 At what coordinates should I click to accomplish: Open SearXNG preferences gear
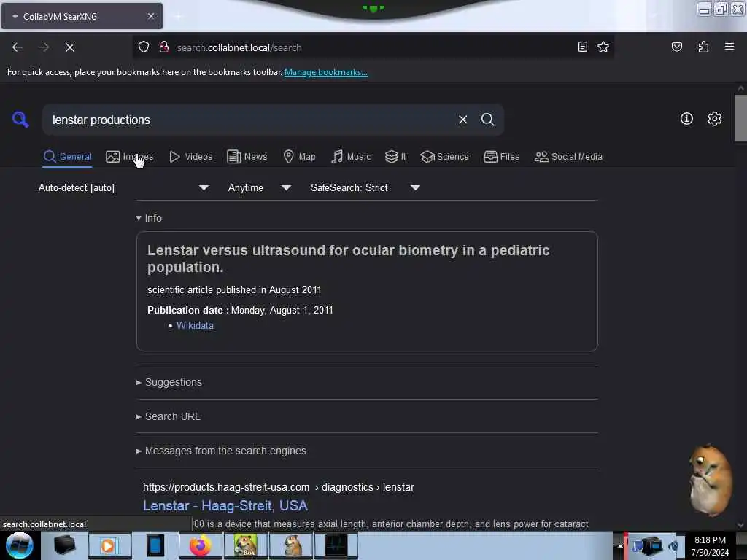pos(714,119)
